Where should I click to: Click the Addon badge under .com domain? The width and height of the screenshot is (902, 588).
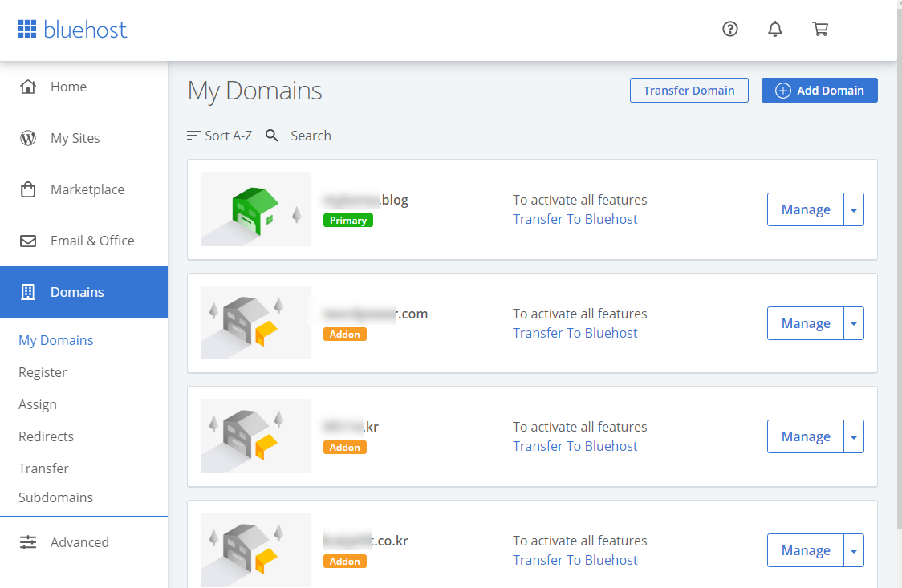pyautogui.click(x=344, y=334)
